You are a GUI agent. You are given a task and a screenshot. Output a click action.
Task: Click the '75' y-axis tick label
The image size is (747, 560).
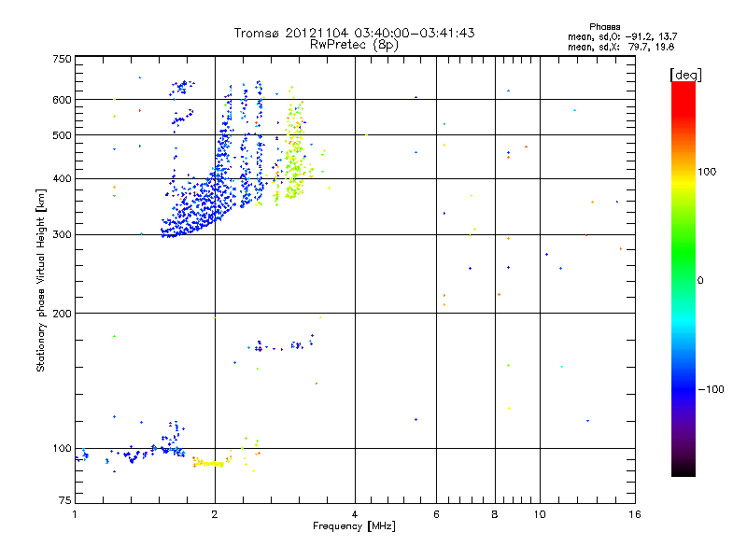(65, 500)
